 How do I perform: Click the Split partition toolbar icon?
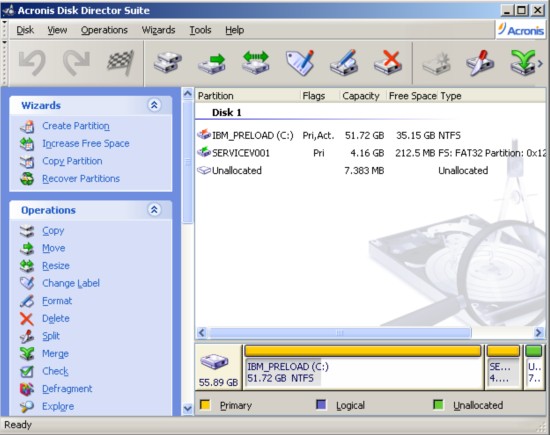click(x=480, y=62)
